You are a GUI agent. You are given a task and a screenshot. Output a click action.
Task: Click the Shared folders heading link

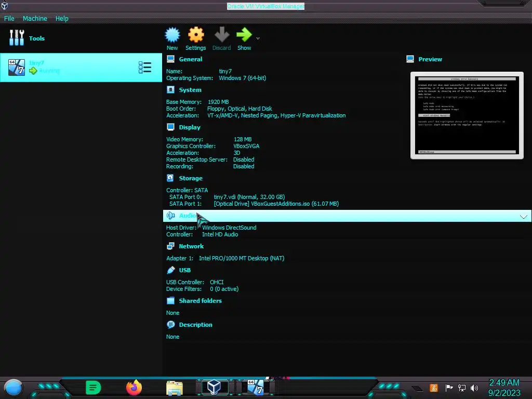tap(200, 301)
